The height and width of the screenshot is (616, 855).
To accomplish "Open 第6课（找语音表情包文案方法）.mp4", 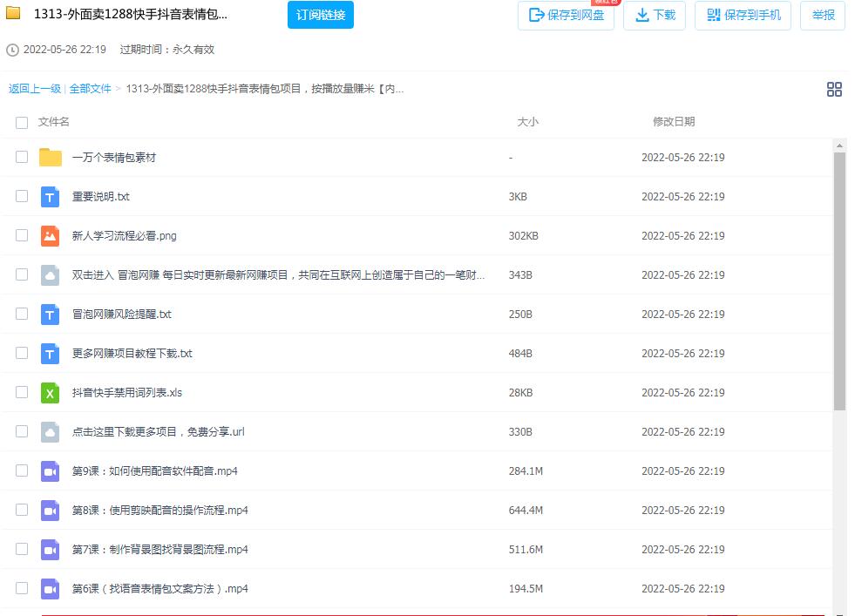I will [x=160, y=589].
